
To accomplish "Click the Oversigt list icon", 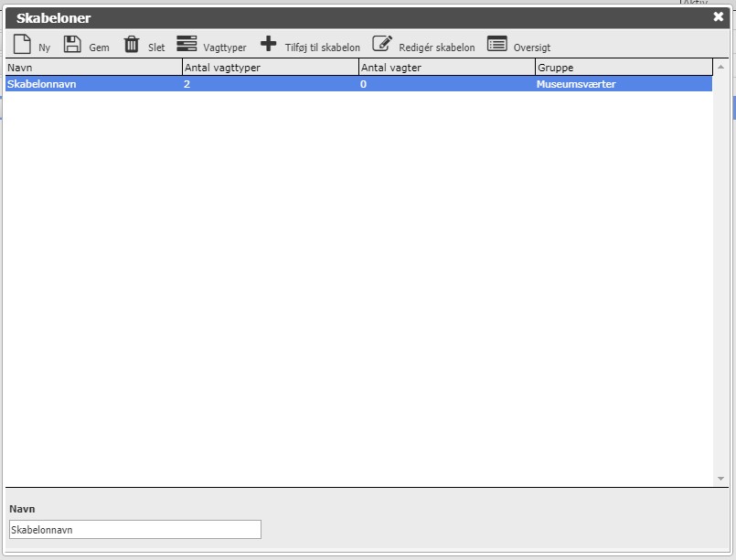I will coord(497,44).
